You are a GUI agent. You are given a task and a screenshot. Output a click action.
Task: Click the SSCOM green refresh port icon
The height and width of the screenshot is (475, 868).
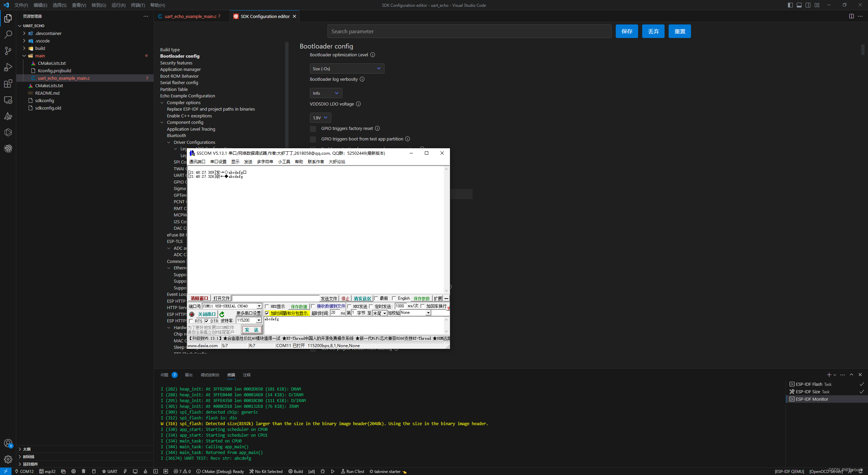pyautogui.click(x=222, y=314)
